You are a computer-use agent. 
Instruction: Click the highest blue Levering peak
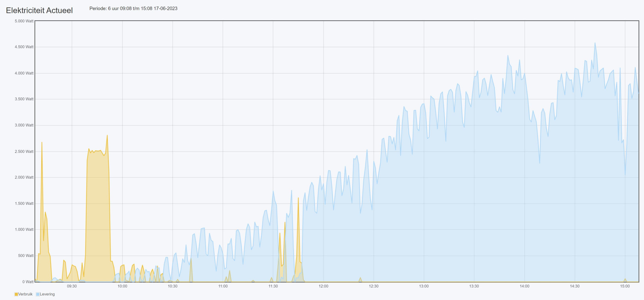pyautogui.click(x=595, y=43)
